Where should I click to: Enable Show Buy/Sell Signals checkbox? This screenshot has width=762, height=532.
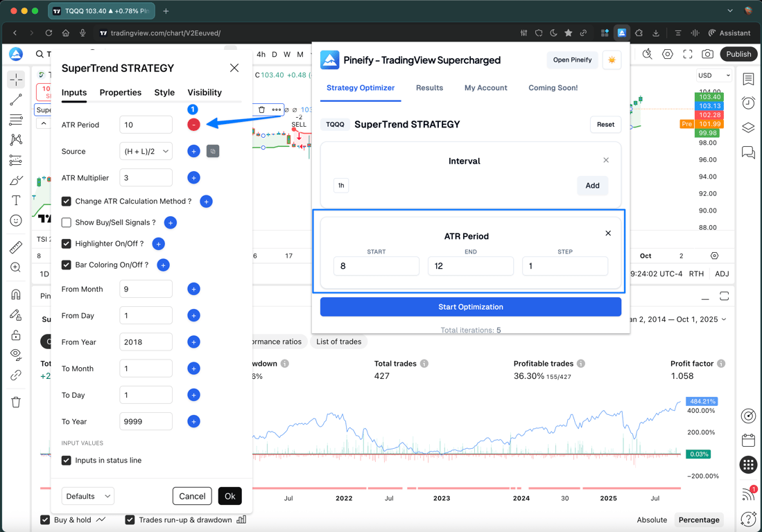pos(67,222)
